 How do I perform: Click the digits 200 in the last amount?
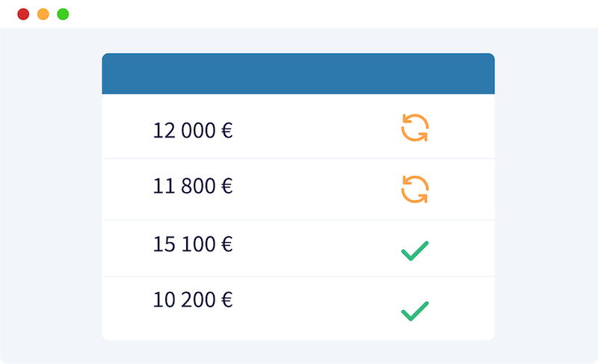tap(198, 300)
